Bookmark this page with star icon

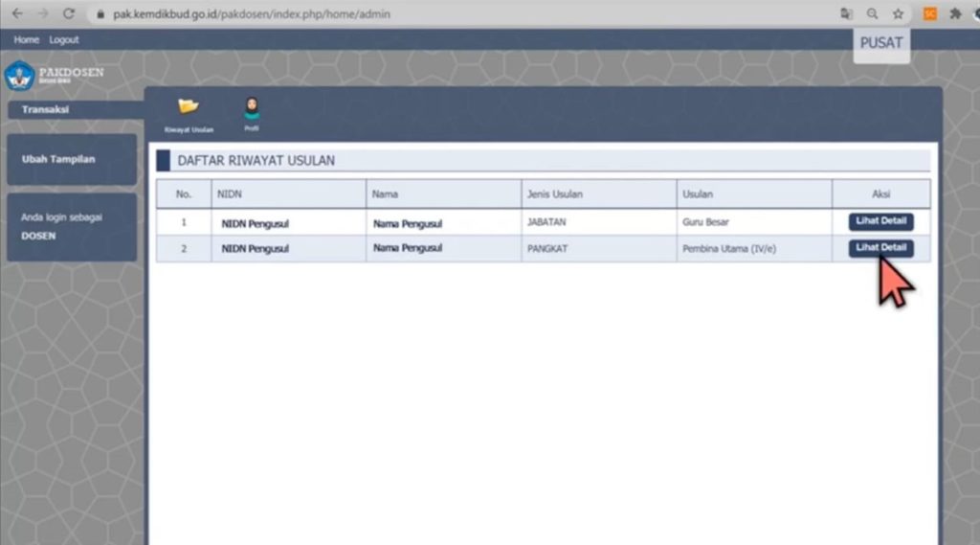pos(898,13)
